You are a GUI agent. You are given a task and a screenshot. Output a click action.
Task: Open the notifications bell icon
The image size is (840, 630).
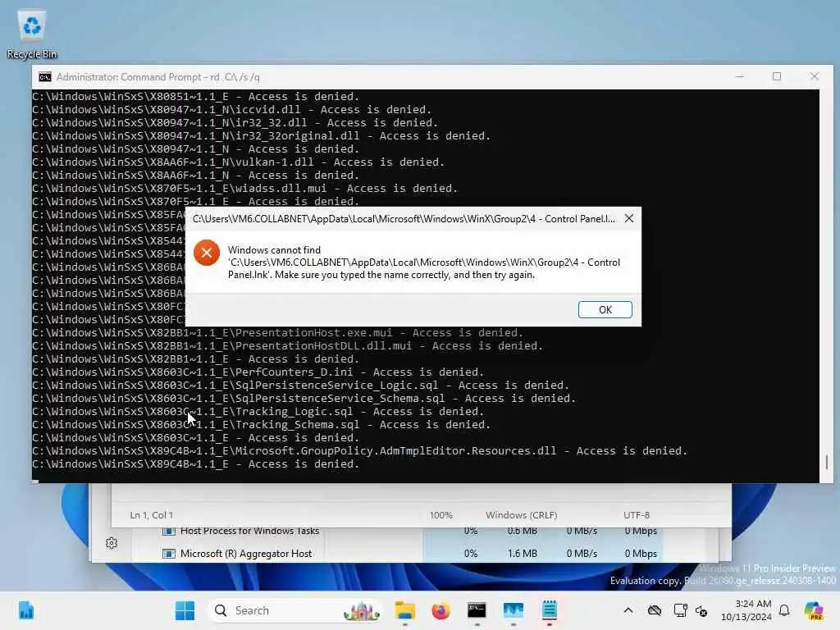click(784, 610)
